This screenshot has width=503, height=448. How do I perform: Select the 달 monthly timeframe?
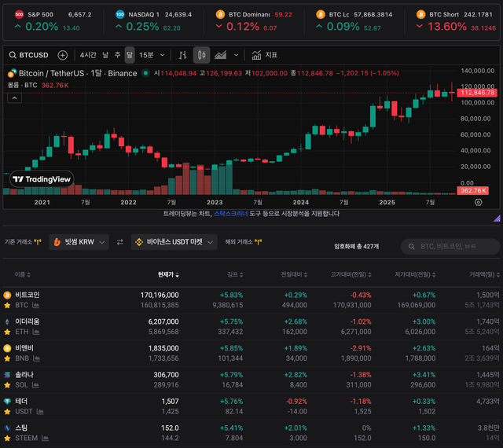(129, 55)
